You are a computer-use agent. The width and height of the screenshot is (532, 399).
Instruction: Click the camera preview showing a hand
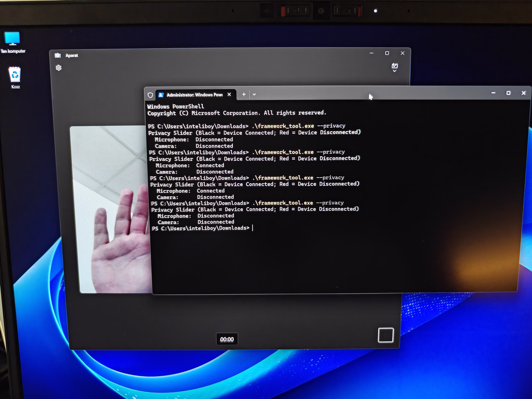click(111, 209)
